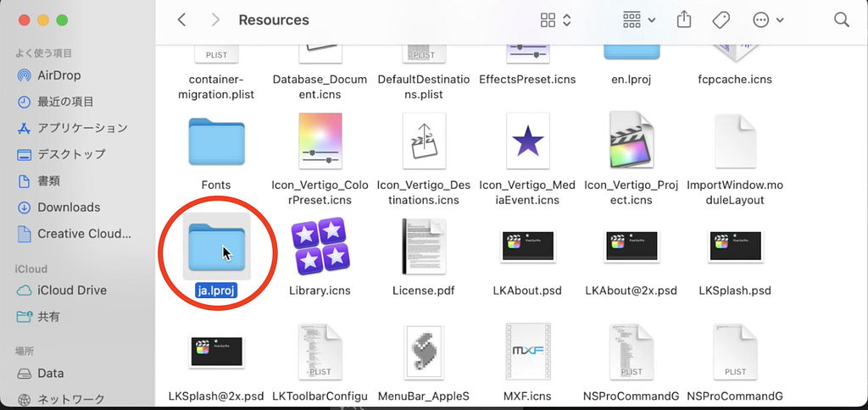Go forward using the right chevron
Viewport: 868px width, 410px height.
pyautogui.click(x=215, y=20)
